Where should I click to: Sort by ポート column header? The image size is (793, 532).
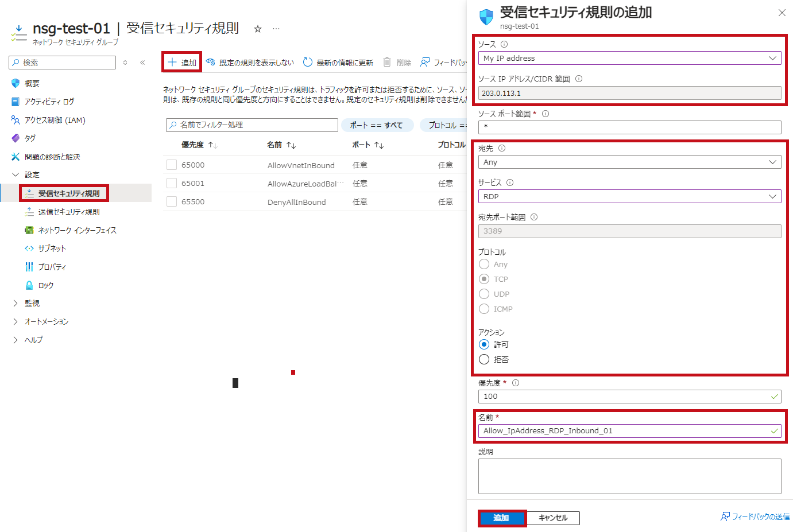tap(368, 145)
